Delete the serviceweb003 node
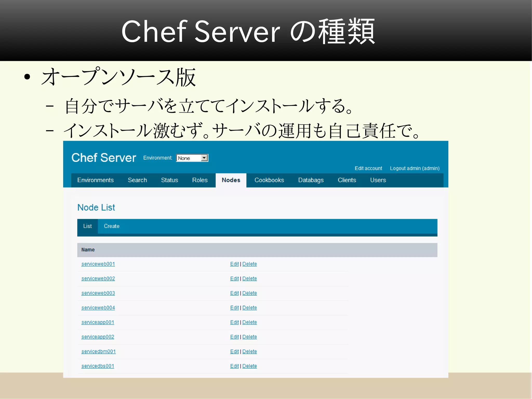 point(249,293)
